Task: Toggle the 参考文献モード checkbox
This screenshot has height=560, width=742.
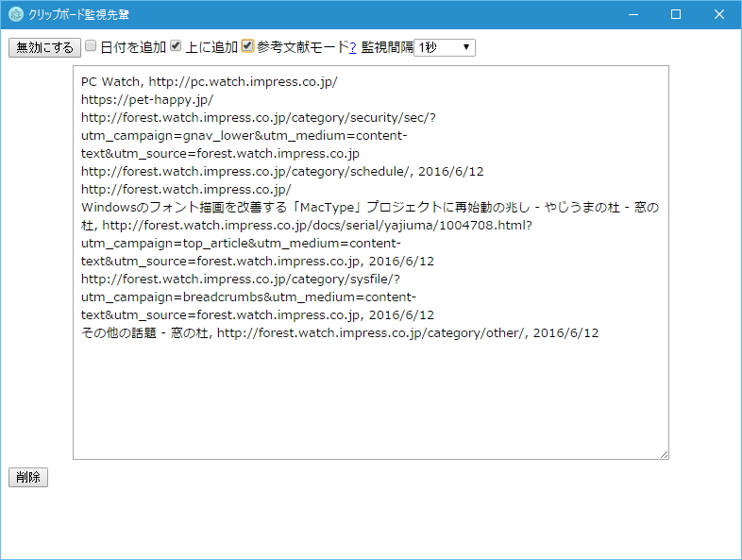Action: pyautogui.click(x=247, y=46)
